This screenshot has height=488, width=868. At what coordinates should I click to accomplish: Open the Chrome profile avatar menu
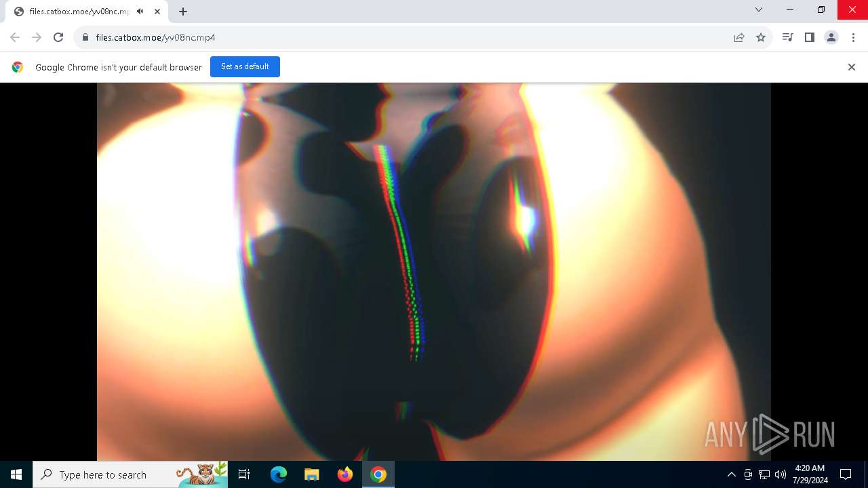(x=831, y=37)
